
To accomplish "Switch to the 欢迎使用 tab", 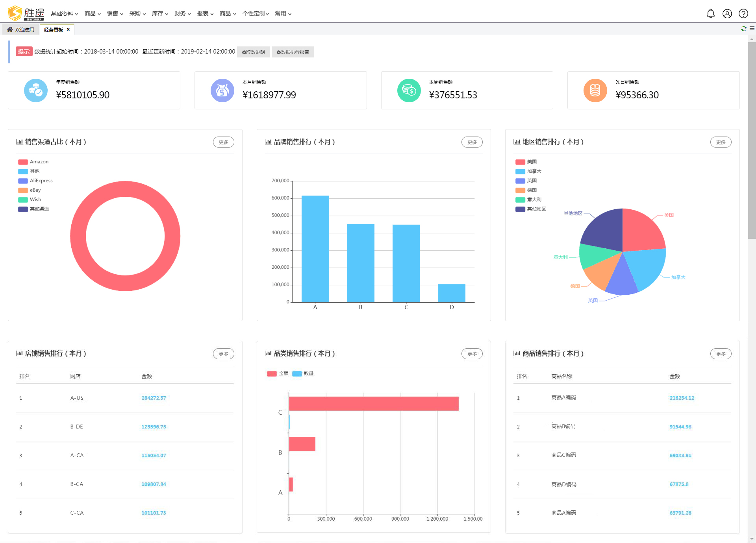I will point(21,30).
